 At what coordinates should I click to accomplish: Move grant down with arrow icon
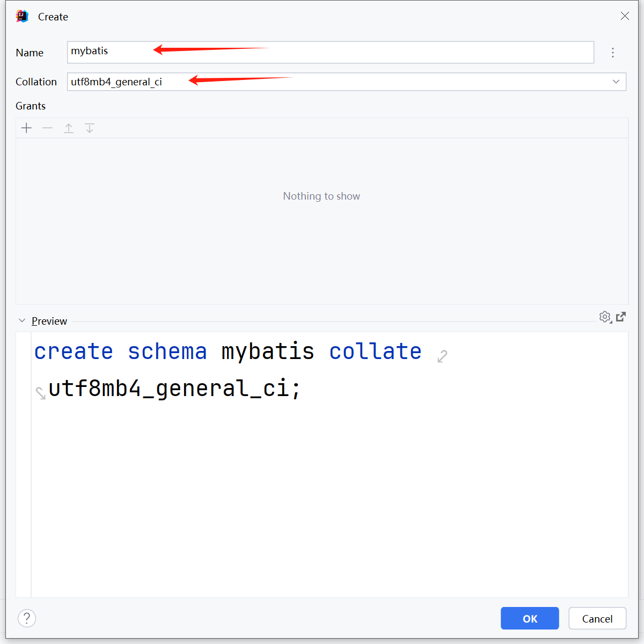90,128
